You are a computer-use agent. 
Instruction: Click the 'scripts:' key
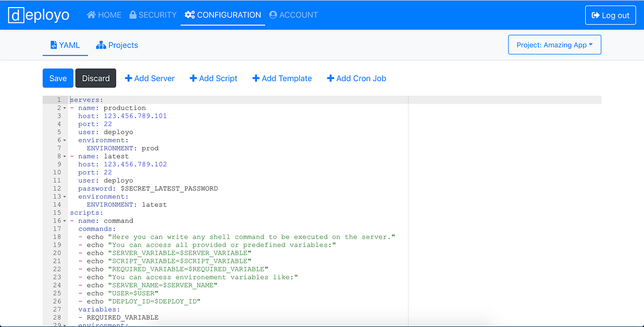click(x=87, y=213)
